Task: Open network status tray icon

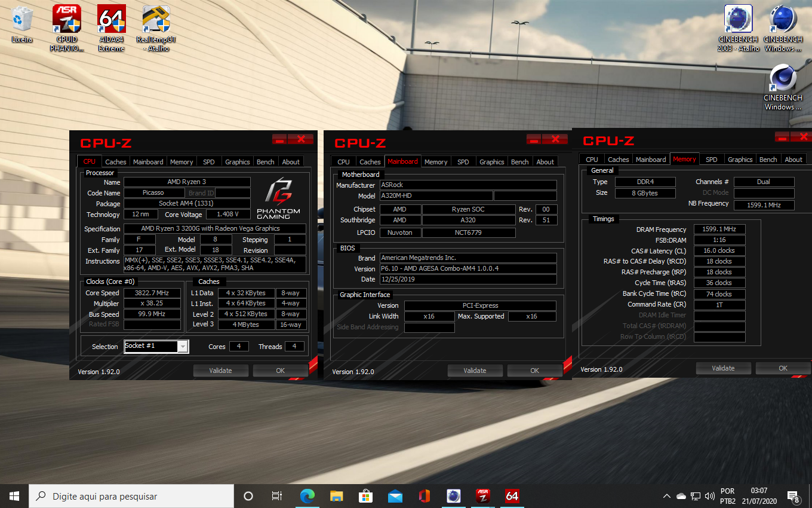Action: 696,496
